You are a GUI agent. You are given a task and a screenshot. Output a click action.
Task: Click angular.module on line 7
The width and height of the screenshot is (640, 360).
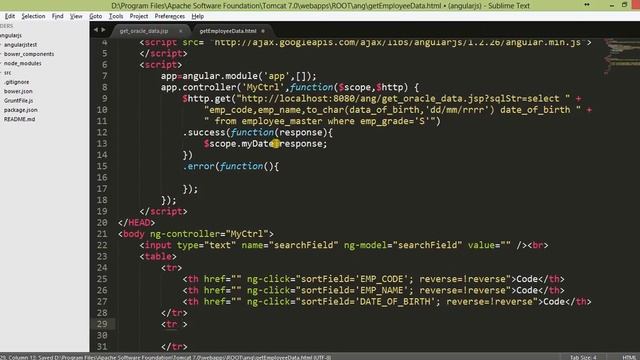(220, 76)
